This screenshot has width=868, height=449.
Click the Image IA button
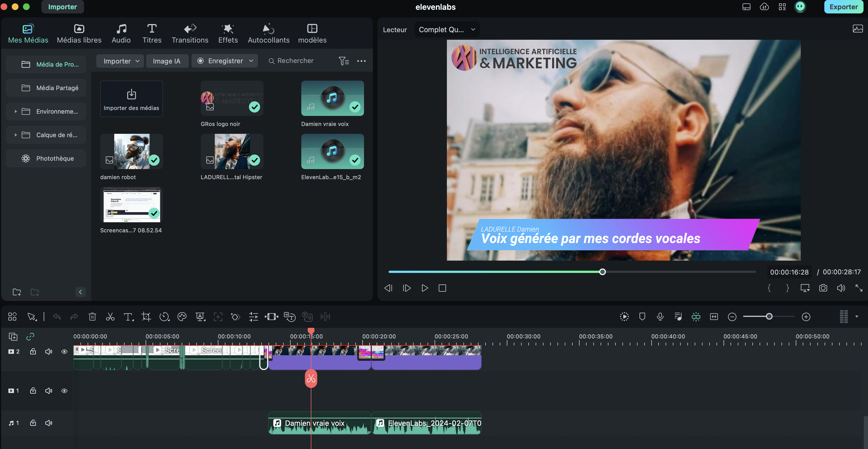(167, 61)
